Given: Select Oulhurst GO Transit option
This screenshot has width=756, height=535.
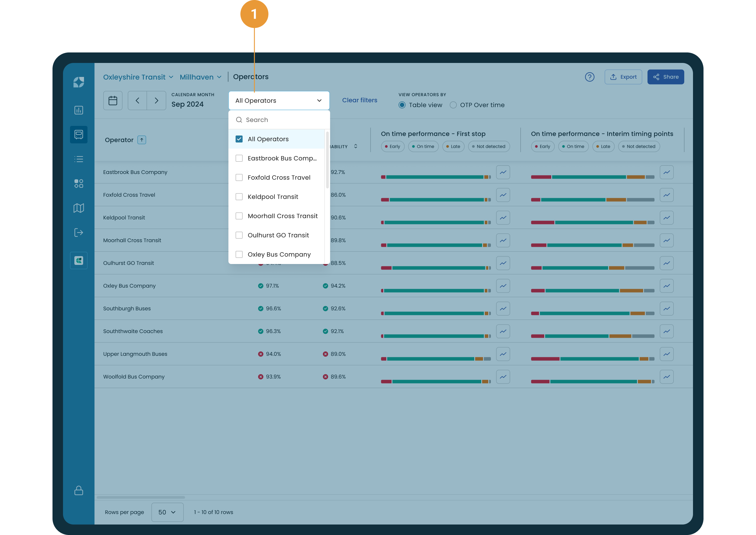Looking at the screenshot, I should click(x=278, y=235).
